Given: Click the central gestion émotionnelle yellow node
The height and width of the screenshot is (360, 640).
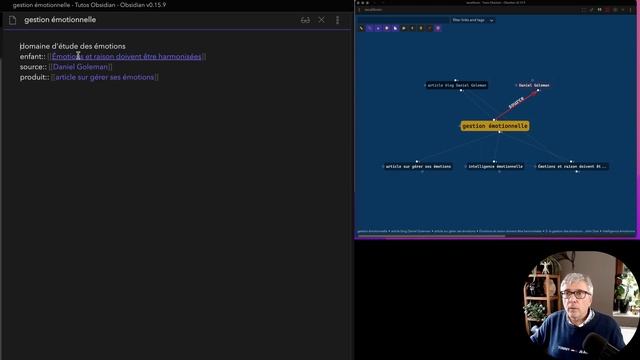Looking at the screenshot, I should coord(495,126).
